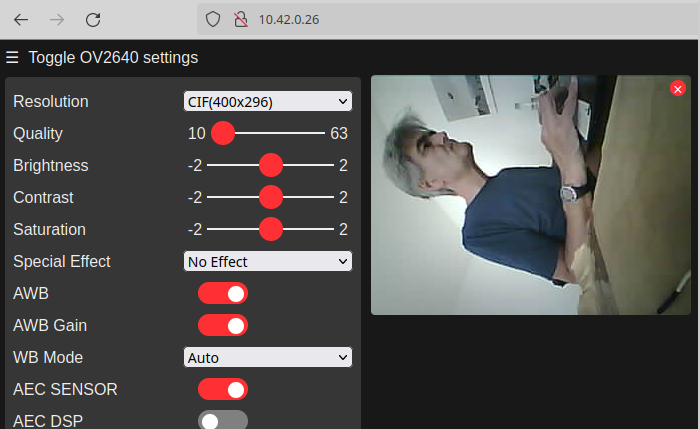Open the Resolution dropdown
Image resolution: width=700 pixels, height=429 pixels.
click(x=268, y=101)
